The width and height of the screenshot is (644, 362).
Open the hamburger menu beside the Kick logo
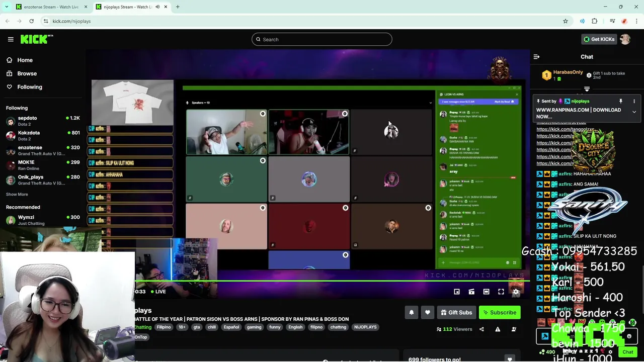point(11,39)
